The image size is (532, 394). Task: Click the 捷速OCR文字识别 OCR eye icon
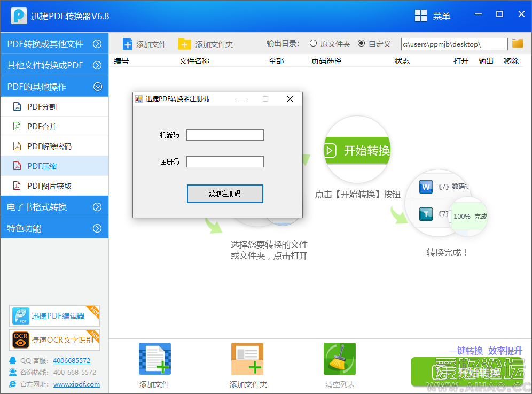21,340
